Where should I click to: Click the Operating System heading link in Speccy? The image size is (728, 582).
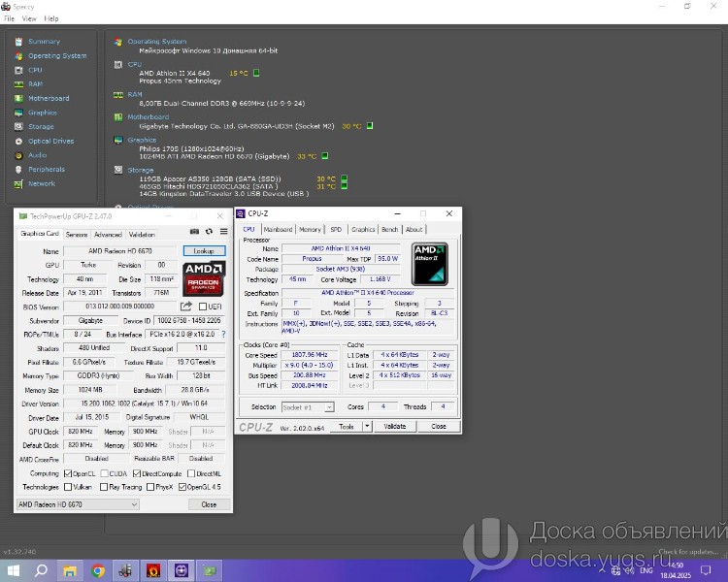point(157,42)
